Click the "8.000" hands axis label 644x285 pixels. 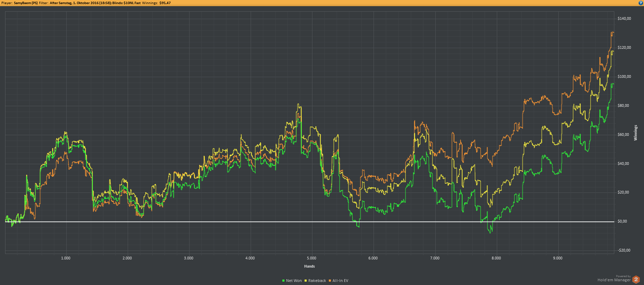496,258
